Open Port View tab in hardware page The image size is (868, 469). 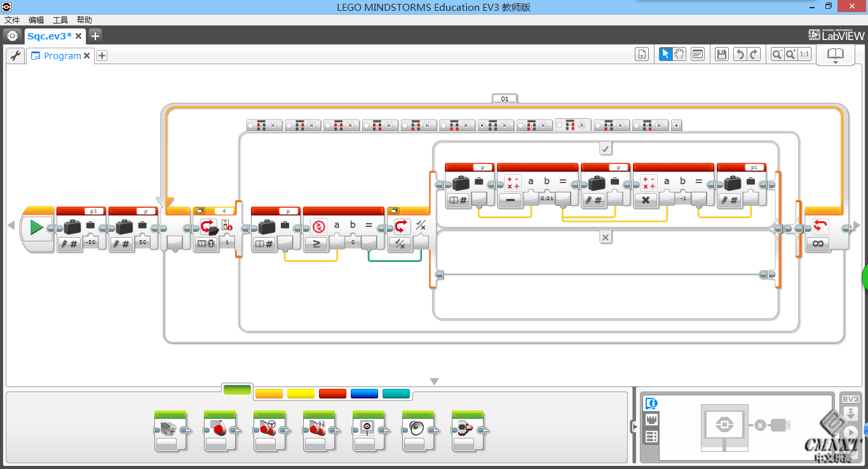651,420
